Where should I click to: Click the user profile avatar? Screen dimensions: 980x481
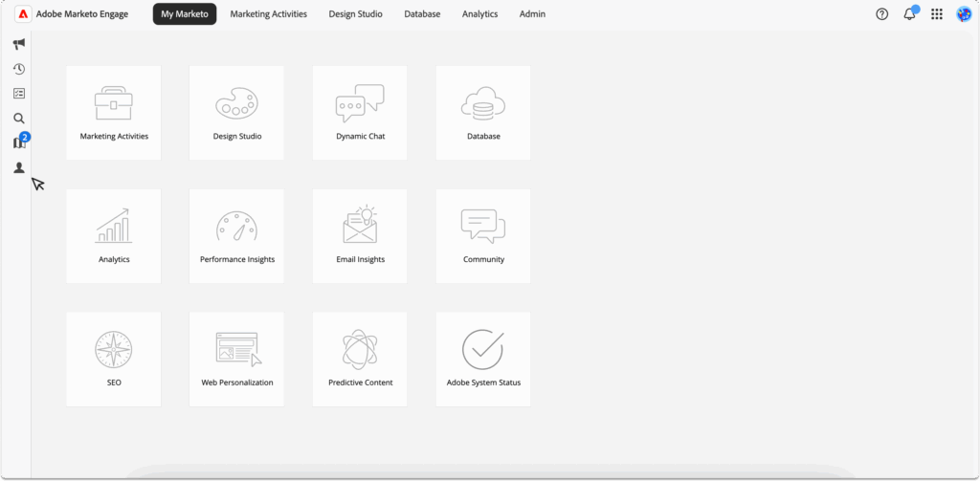964,14
